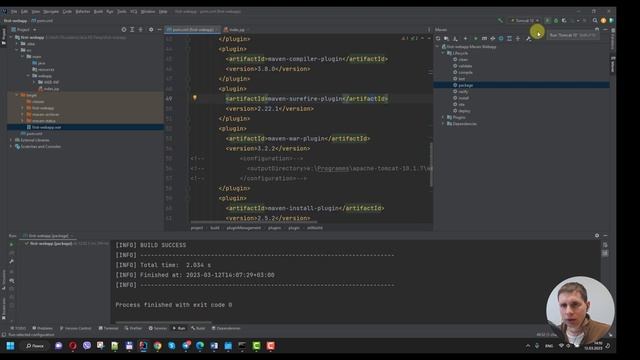Select the clean lifecycle goal
The image size is (640, 360).
(463, 60)
